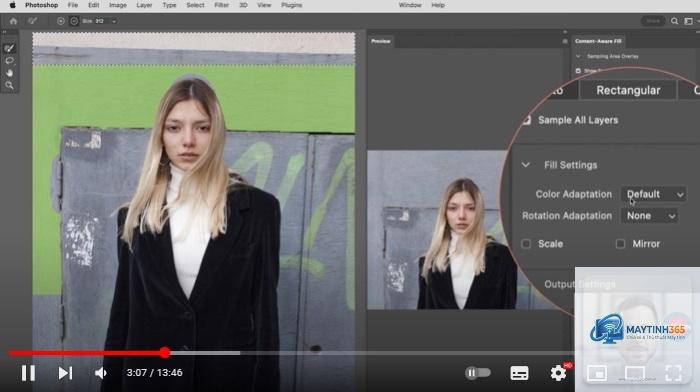Enable the Mirror checkbox
The width and height of the screenshot is (700, 392).
pos(620,244)
